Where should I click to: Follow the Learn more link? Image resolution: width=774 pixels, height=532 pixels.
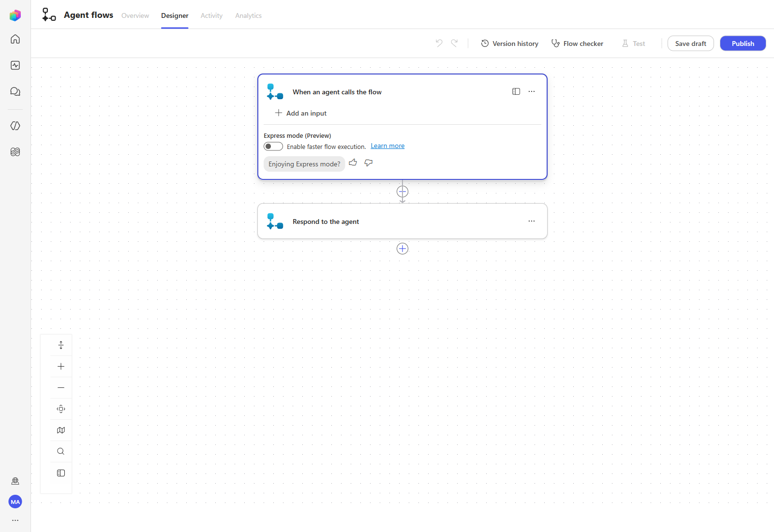click(387, 146)
